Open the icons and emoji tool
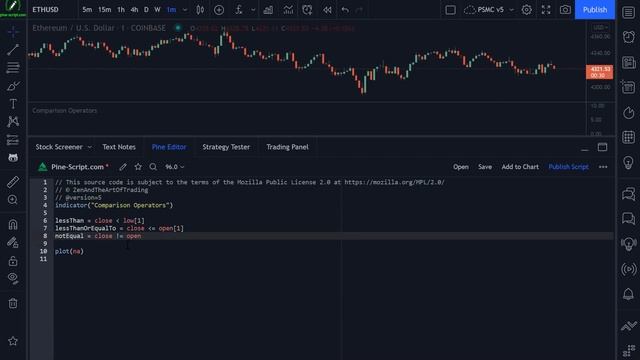This screenshot has width=640, height=360. pos(13,158)
